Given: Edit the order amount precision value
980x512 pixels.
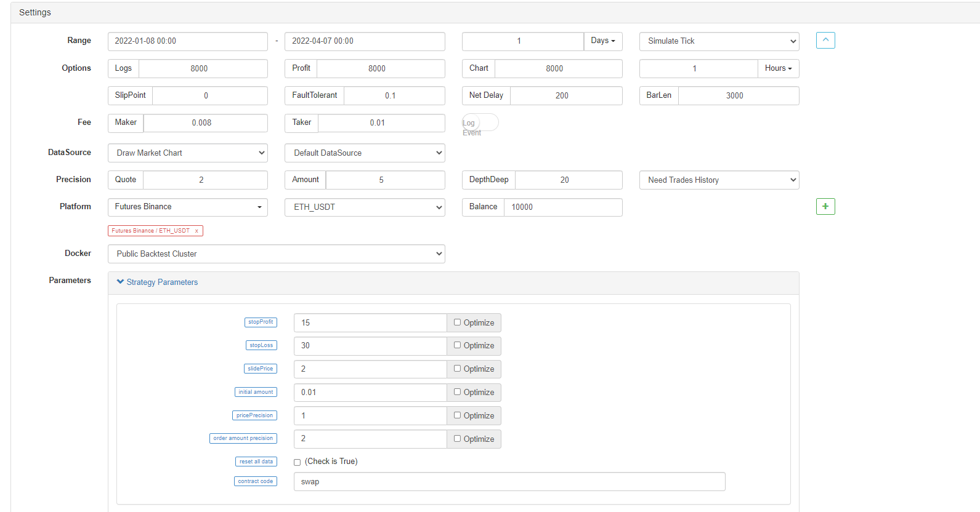Looking at the screenshot, I should pos(370,439).
